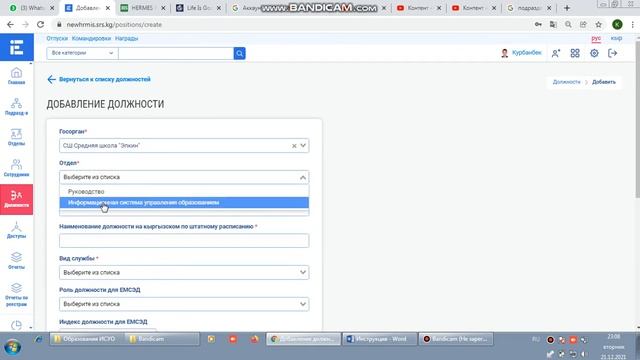The height and width of the screenshot is (360, 640).
Task: Select Информационная система управления образованием option
Action: (184, 202)
